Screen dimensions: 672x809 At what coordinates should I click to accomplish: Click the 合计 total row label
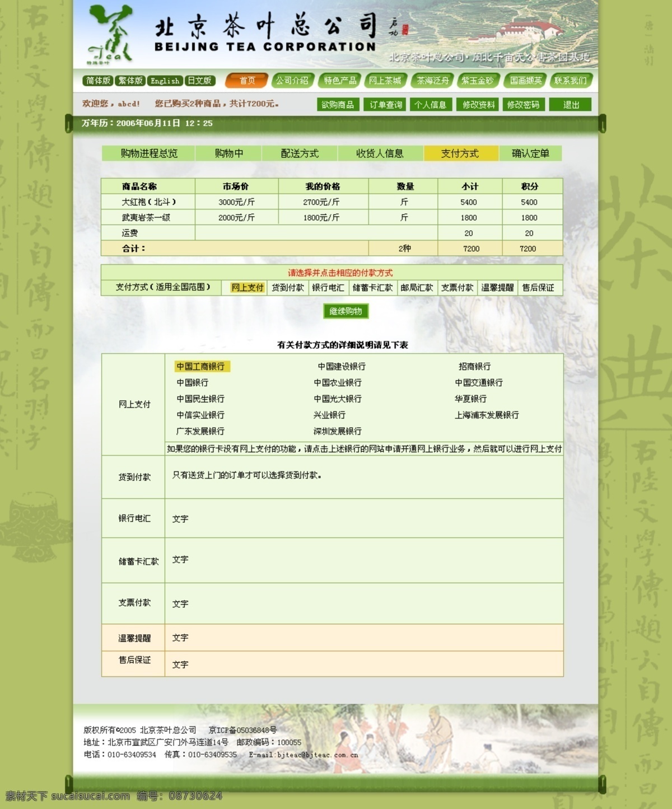[x=134, y=249]
